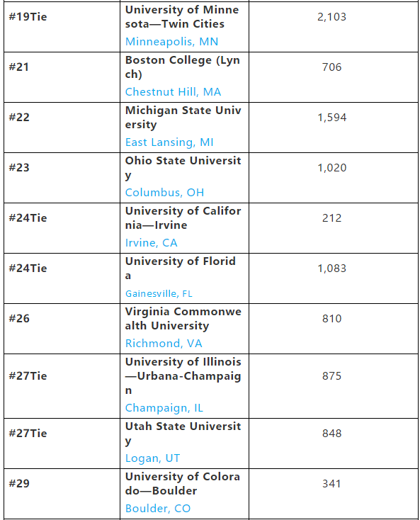Image resolution: width=420 pixels, height=520 pixels.
Task: Open the Minneapolis, MN location link
Action: tap(171, 42)
